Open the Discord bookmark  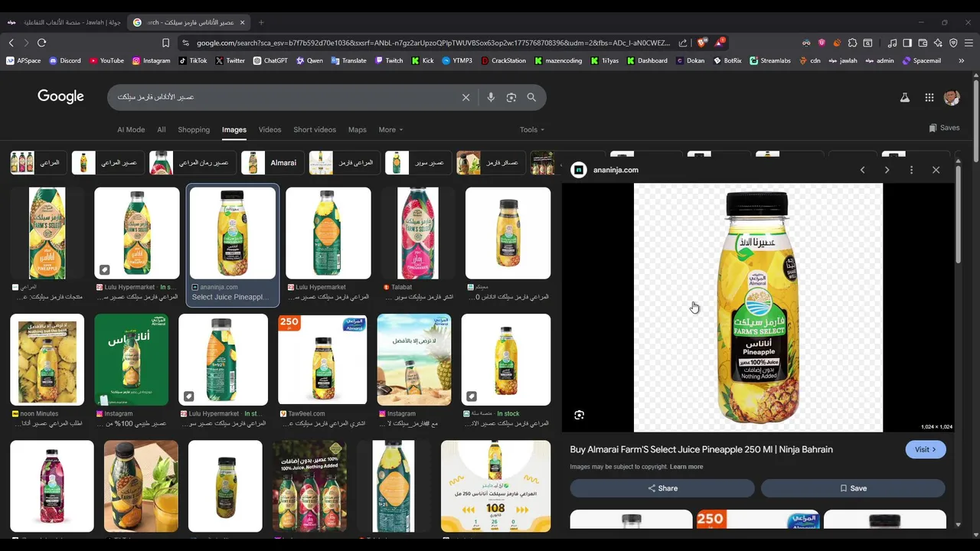(65, 60)
